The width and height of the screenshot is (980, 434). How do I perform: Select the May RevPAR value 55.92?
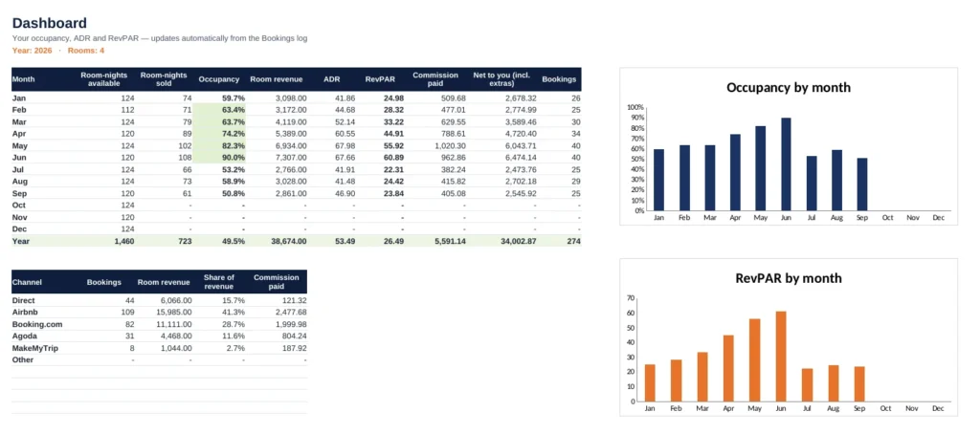393,145
